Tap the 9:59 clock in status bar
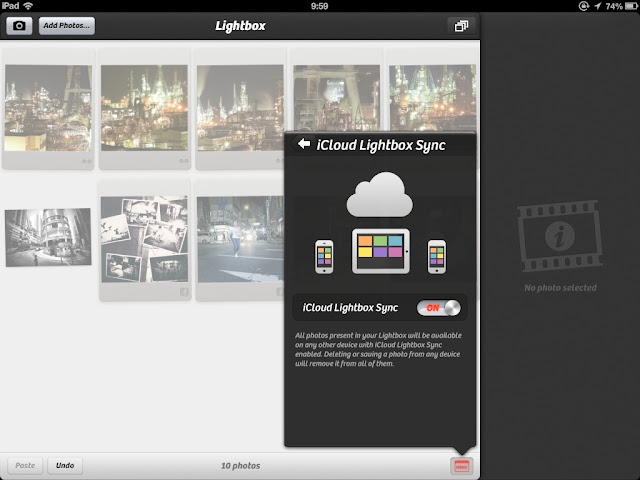Image resolution: width=640 pixels, height=480 pixels. tap(320, 6)
